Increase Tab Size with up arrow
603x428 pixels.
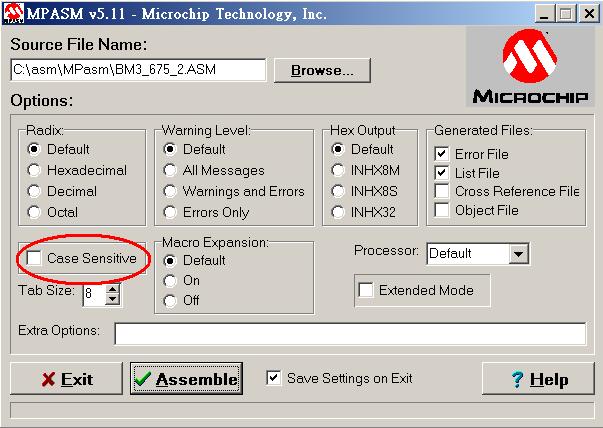[x=113, y=290]
